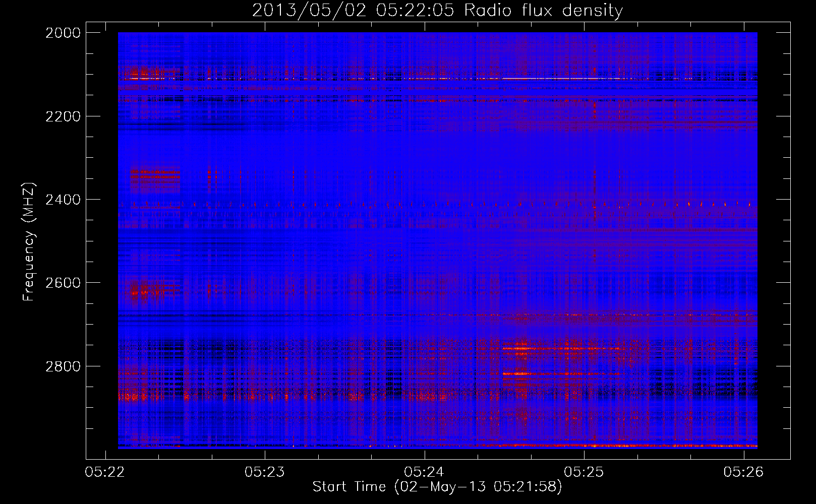The image size is (816, 504).
Task: Click the plot title "2013/05/02 05:22:05 Radio flux density"
Action: coord(437,11)
